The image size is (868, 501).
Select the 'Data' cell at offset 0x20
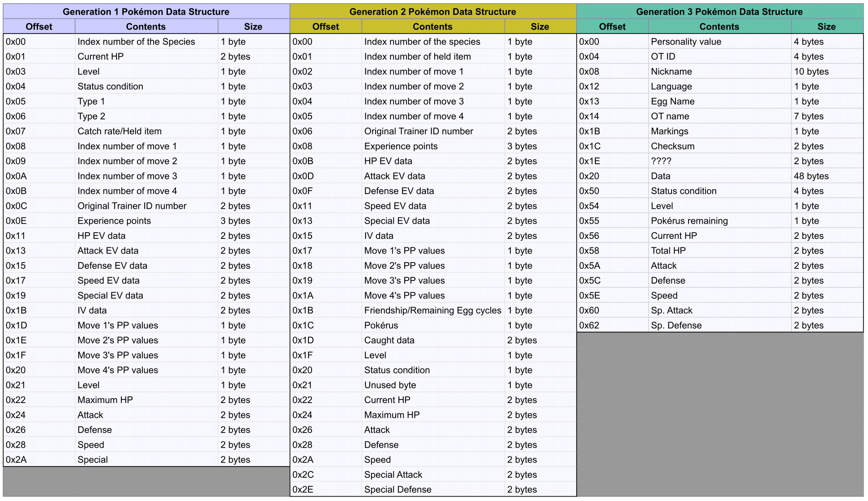720,176
